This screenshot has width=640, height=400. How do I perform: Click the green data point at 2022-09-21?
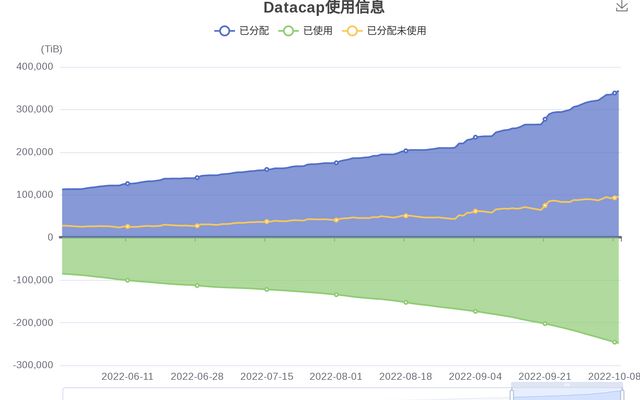[x=545, y=324]
